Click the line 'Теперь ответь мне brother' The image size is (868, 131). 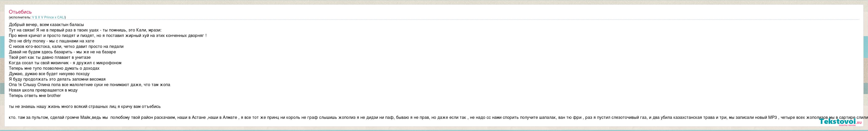click(35, 96)
